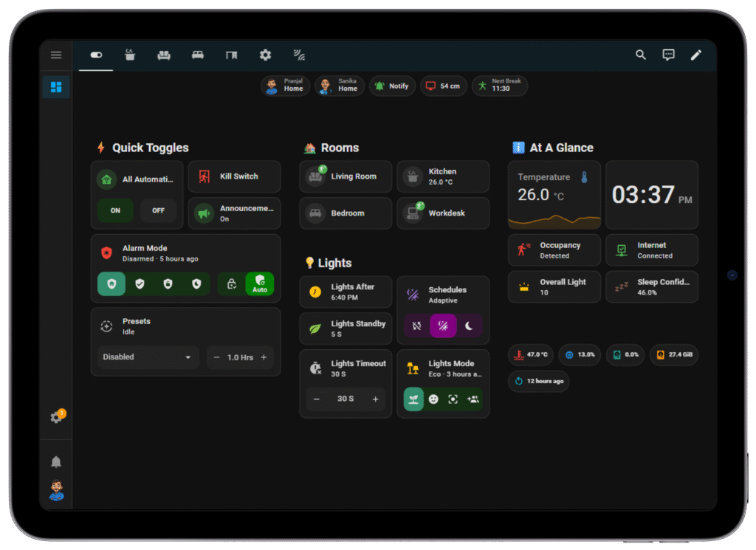The width and height of the screenshot is (756, 550).
Task: Open the settings gear tab
Action: pyautogui.click(x=265, y=55)
